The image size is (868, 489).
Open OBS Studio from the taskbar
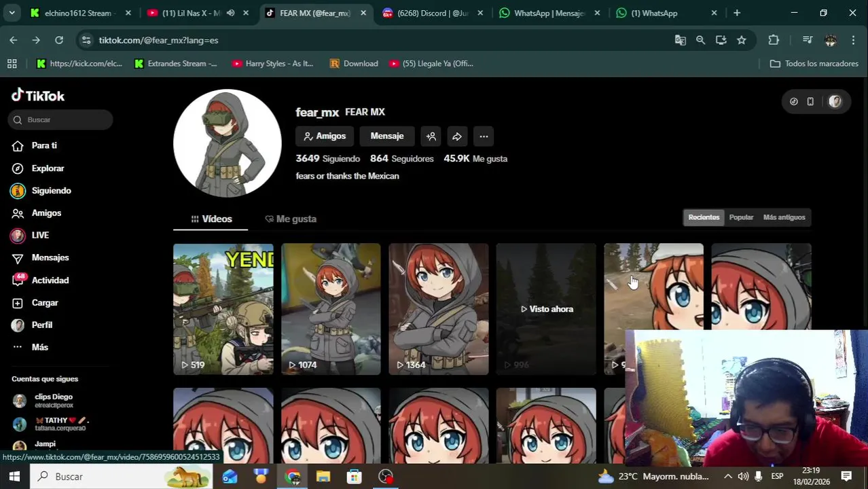point(385,477)
